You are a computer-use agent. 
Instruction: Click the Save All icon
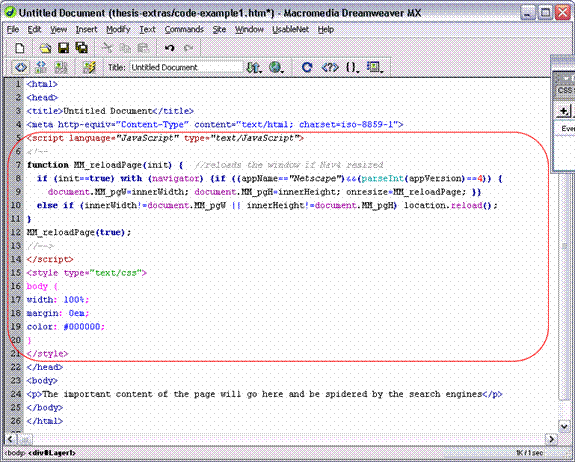[x=81, y=48]
